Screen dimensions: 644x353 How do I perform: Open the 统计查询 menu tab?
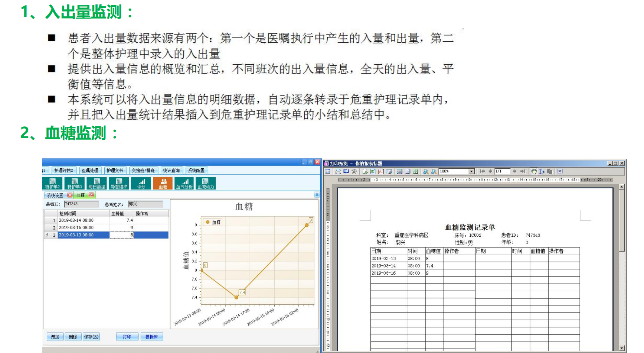tap(171, 171)
